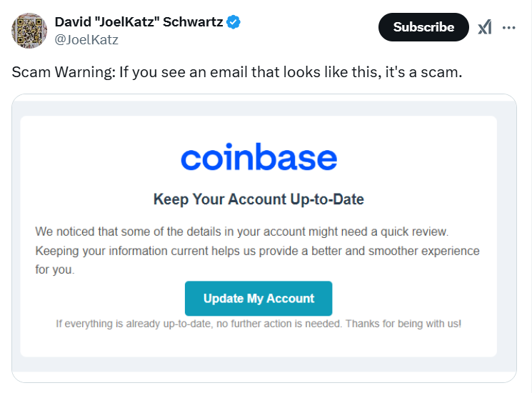Click the "We noticed that some" sentence line
This screenshot has height=393, width=532.
point(242,232)
